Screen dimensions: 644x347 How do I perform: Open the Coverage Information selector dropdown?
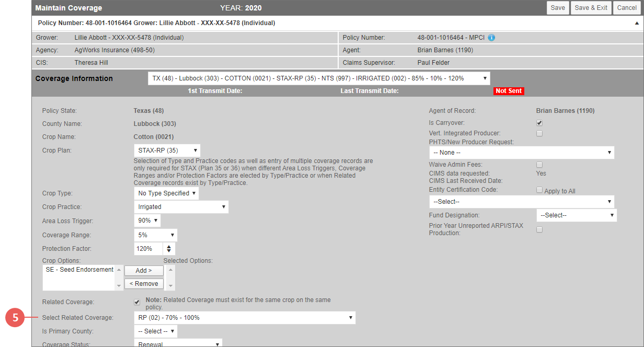coord(319,78)
